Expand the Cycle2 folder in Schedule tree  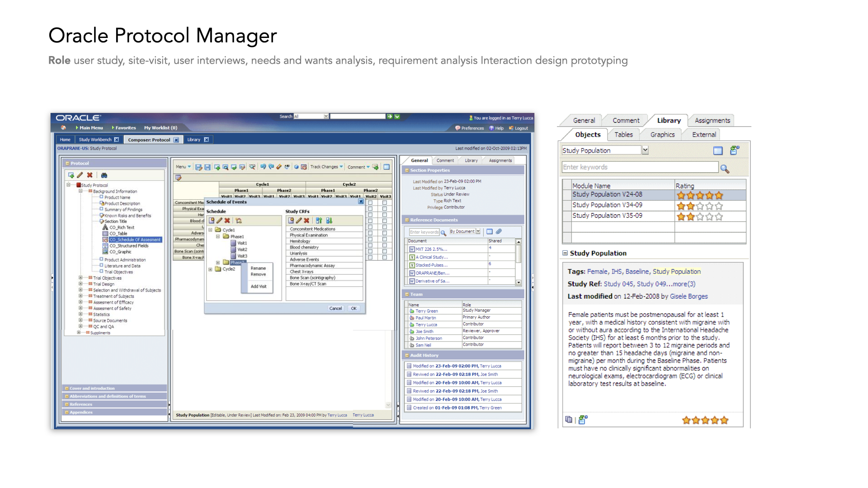point(210,269)
